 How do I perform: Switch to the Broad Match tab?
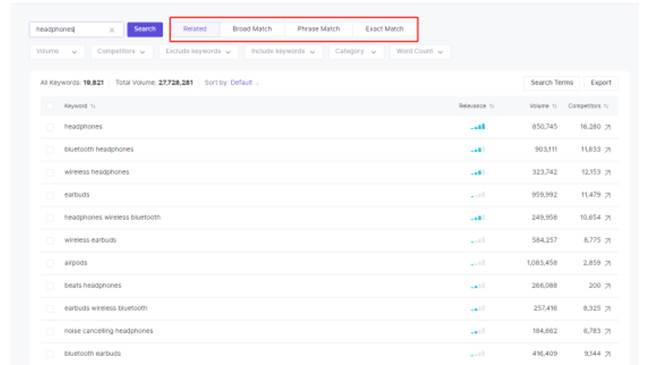[x=252, y=29]
